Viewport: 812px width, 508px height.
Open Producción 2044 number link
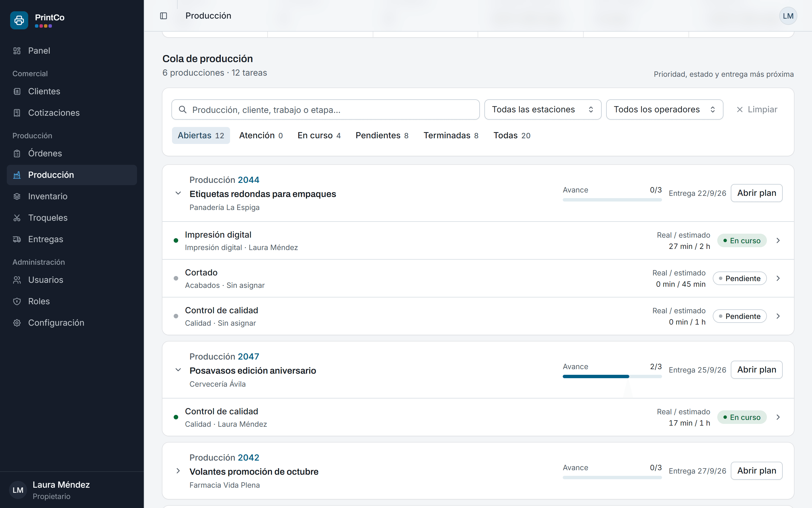click(248, 180)
